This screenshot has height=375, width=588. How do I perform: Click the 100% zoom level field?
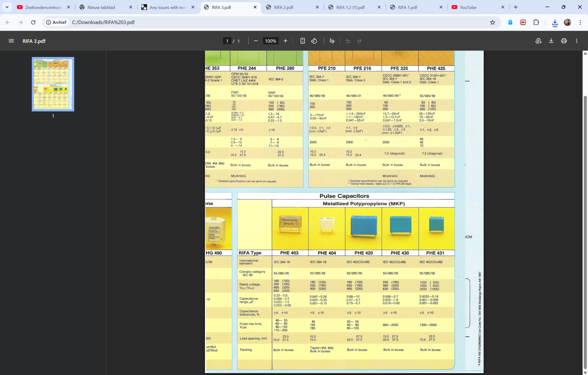(270, 41)
